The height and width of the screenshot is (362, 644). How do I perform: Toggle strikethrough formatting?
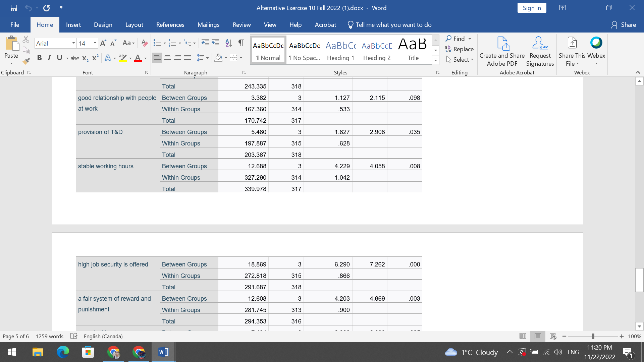tap(74, 58)
